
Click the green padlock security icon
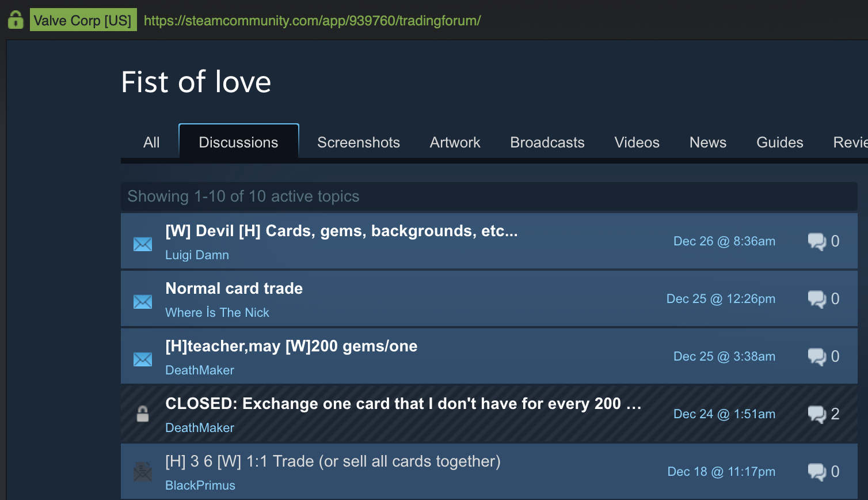tap(16, 20)
